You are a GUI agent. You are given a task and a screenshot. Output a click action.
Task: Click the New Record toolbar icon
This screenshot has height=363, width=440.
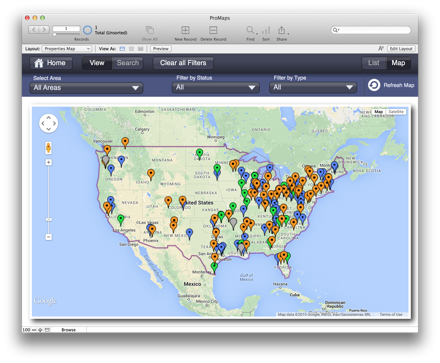pyautogui.click(x=185, y=30)
